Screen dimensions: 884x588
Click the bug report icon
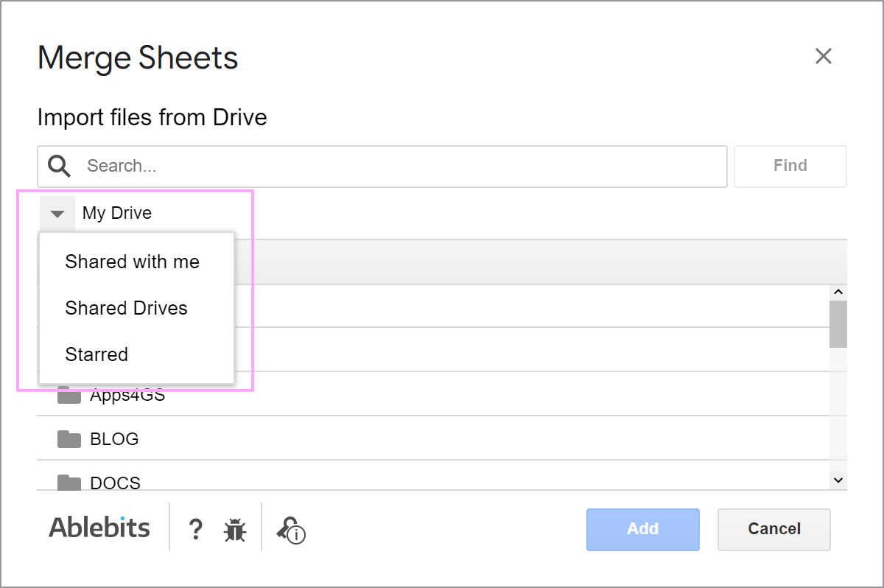pos(234,529)
